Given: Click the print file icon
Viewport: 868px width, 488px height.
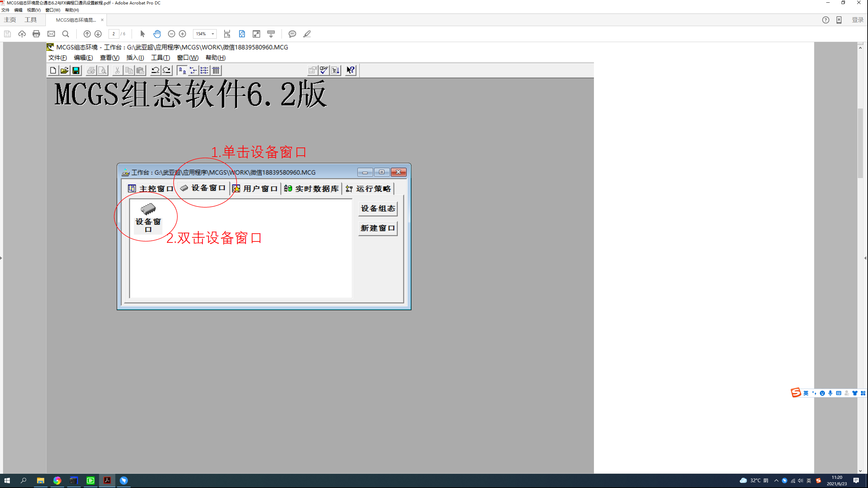Looking at the screenshot, I should tap(36, 34).
